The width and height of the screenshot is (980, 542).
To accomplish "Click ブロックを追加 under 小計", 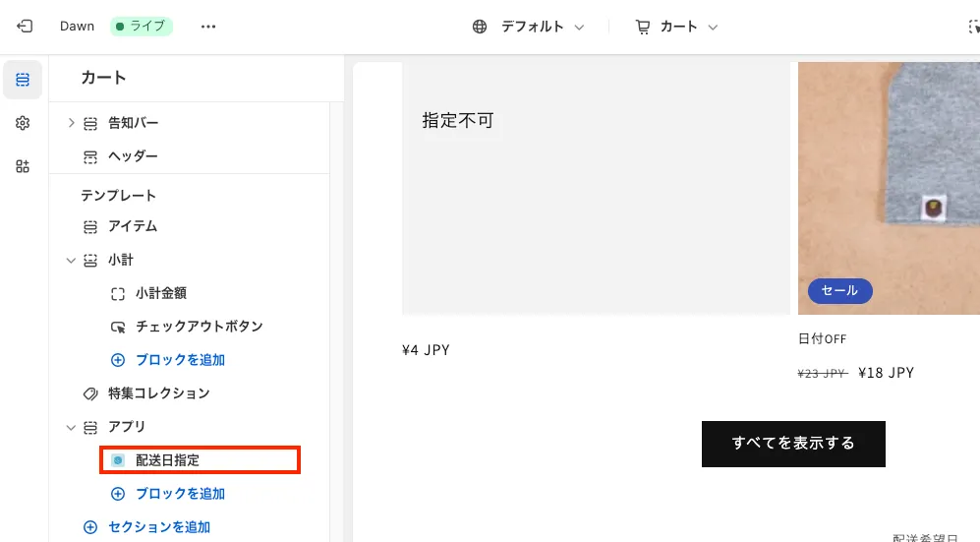I will (x=180, y=360).
